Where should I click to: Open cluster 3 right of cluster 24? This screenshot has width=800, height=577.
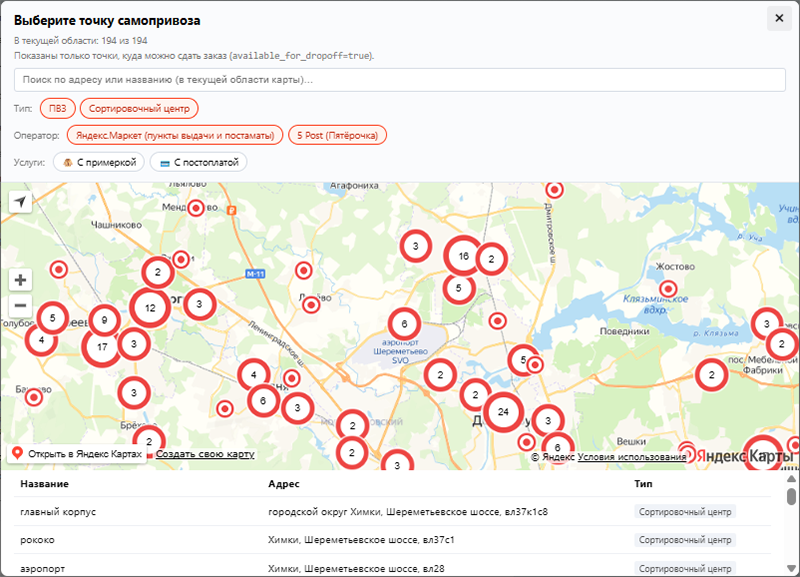(x=548, y=421)
